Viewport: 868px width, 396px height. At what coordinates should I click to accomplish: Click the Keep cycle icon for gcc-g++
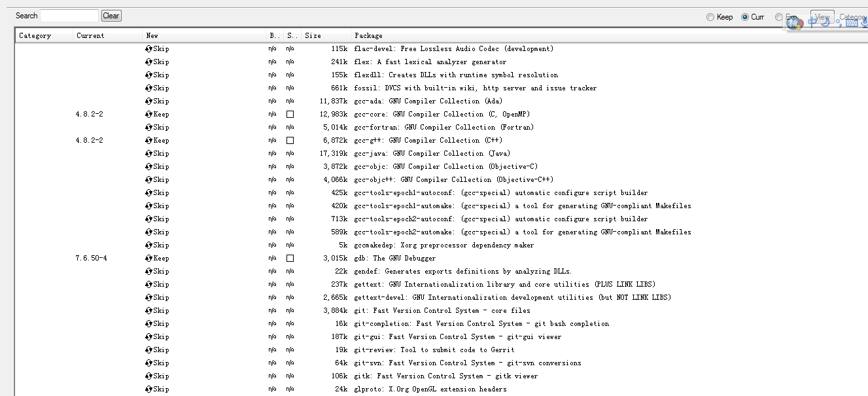click(x=148, y=141)
